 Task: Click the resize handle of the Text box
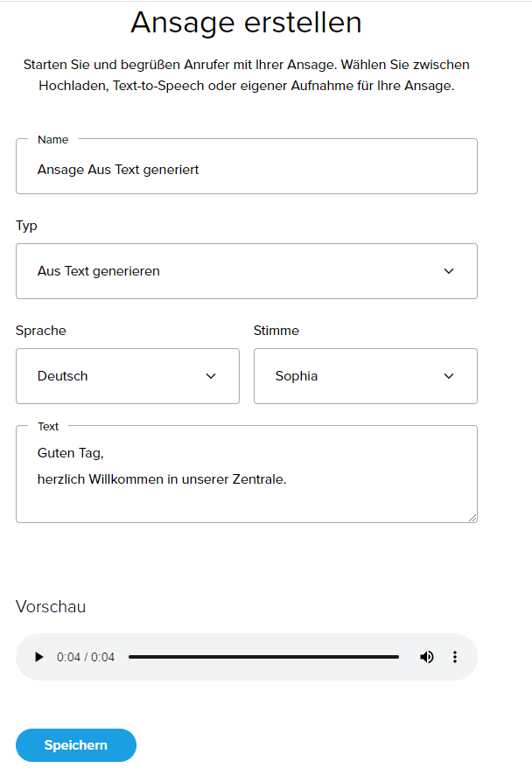[x=472, y=518]
